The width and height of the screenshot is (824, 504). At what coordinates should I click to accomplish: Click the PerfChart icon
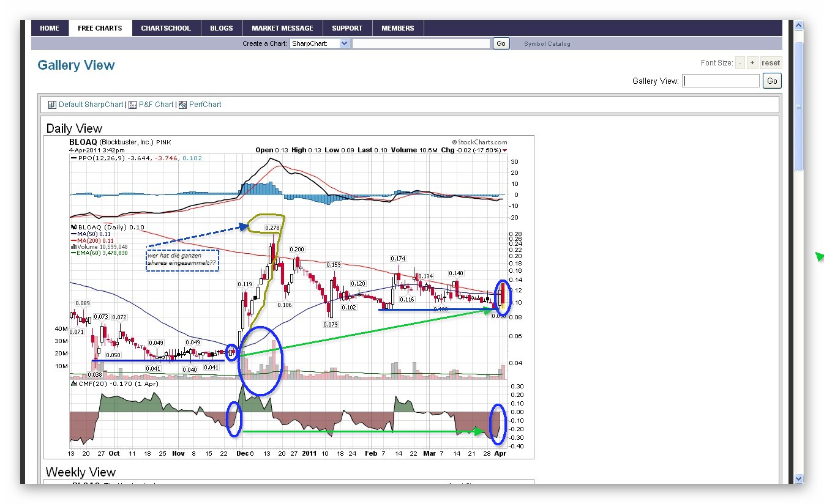tap(183, 105)
